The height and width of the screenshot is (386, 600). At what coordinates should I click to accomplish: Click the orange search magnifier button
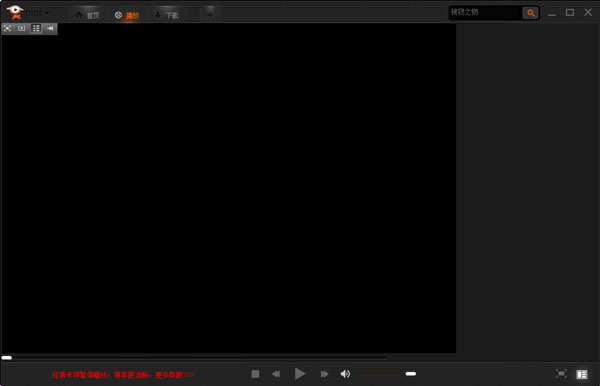(x=530, y=13)
